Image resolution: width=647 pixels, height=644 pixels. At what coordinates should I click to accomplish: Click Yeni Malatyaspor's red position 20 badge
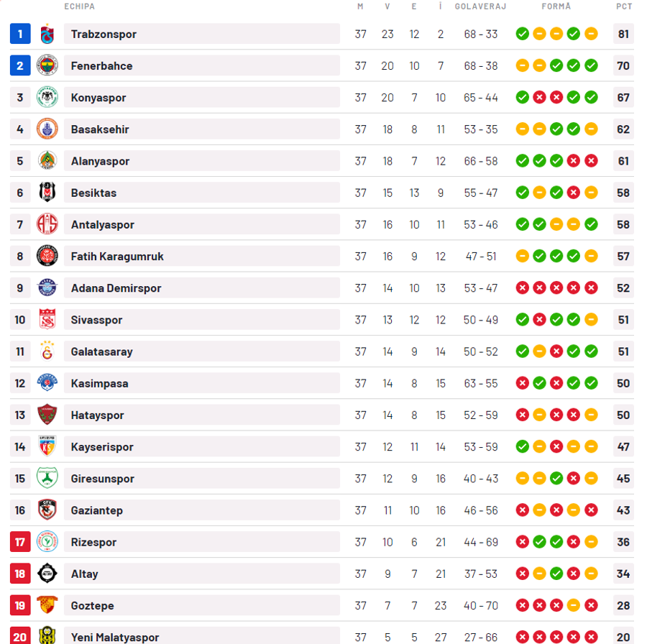pos(20,636)
